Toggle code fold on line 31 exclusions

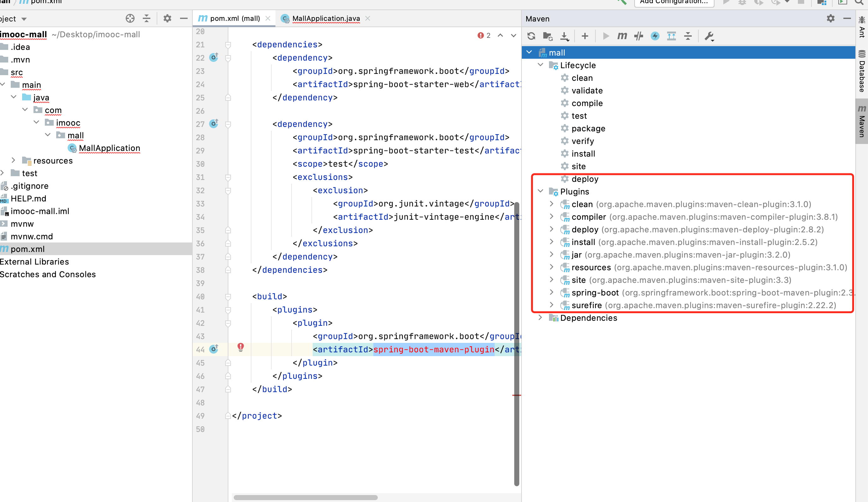click(228, 177)
